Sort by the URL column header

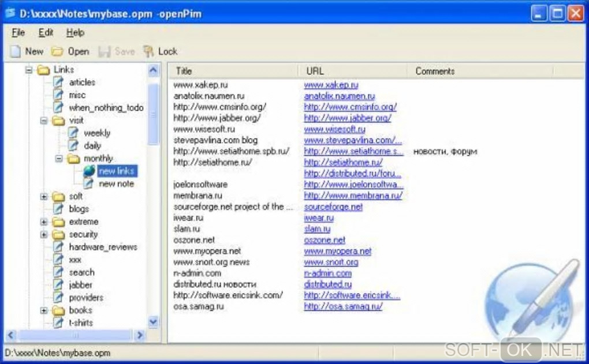point(353,71)
